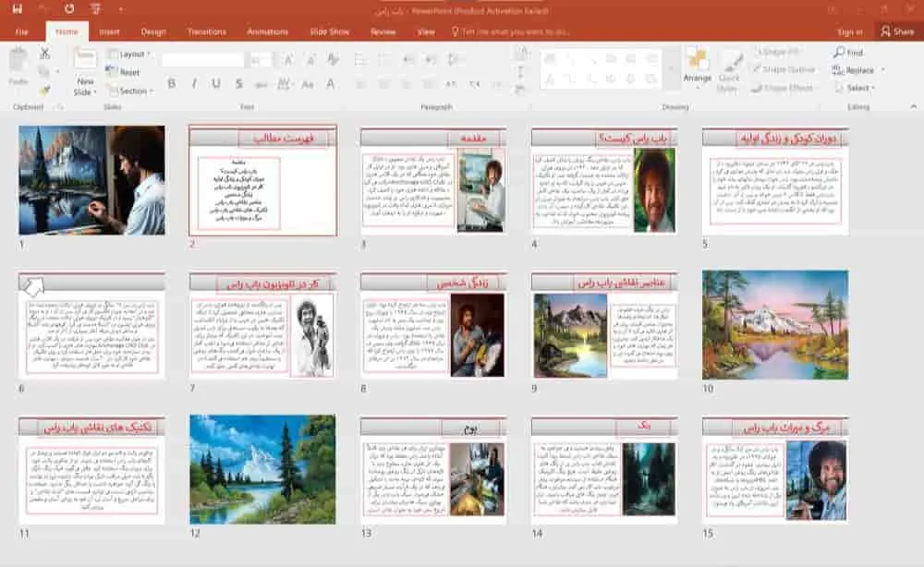Open the Layout dropdown

(x=130, y=54)
